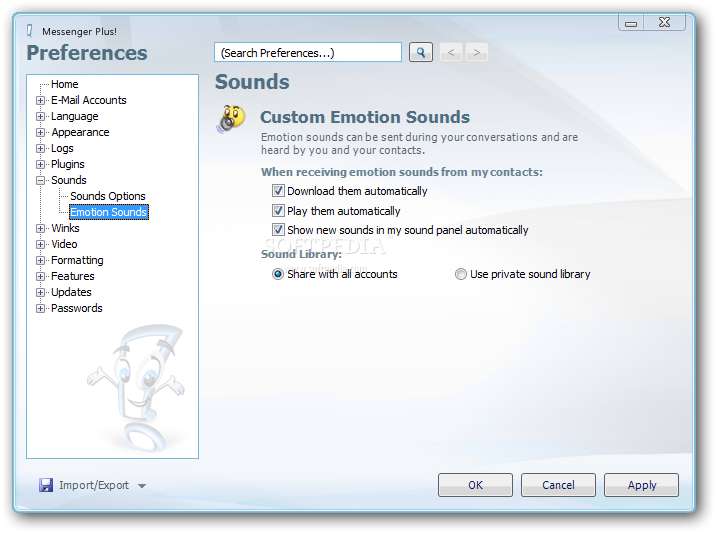The height and width of the screenshot is (533, 716).
Task: Open Sounds Options in the tree
Action: pos(108,196)
